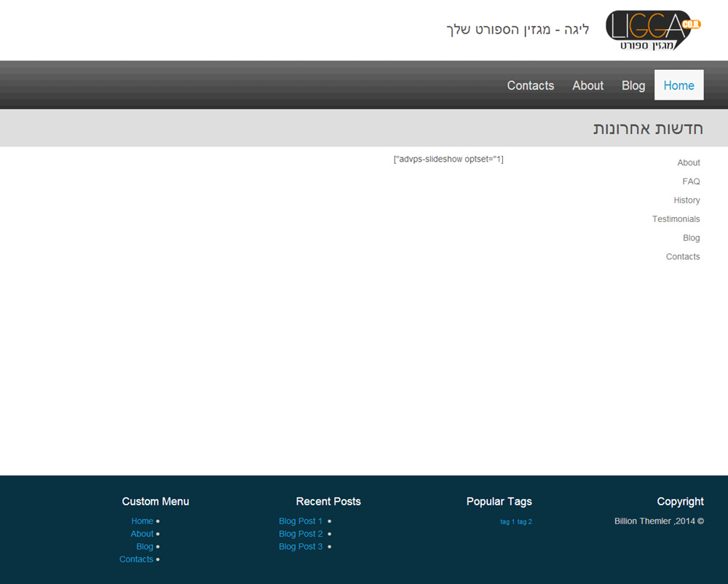
Task: Go to Contacts in the top navigation bar
Action: point(530,85)
